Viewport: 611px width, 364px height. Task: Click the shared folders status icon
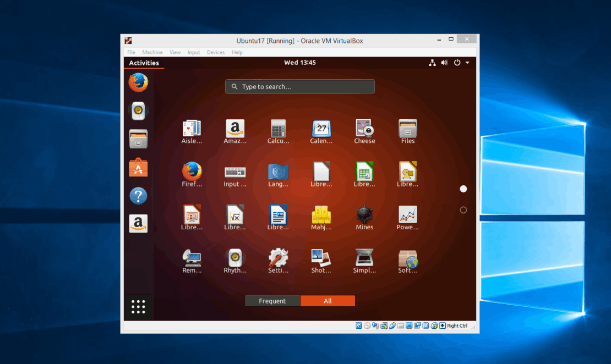[x=401, y=326]
